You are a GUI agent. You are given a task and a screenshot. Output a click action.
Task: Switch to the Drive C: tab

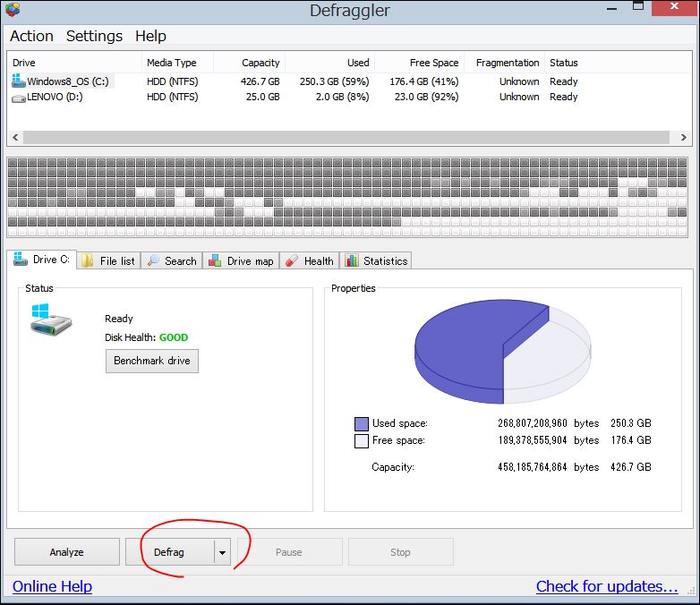[42, 260]
